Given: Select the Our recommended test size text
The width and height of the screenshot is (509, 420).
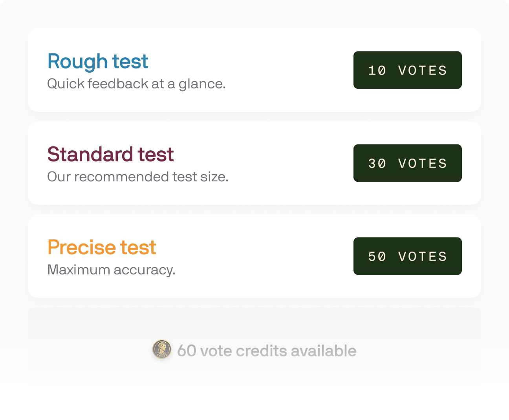Looking at the screenshot, I should click(x=137, y=177).
